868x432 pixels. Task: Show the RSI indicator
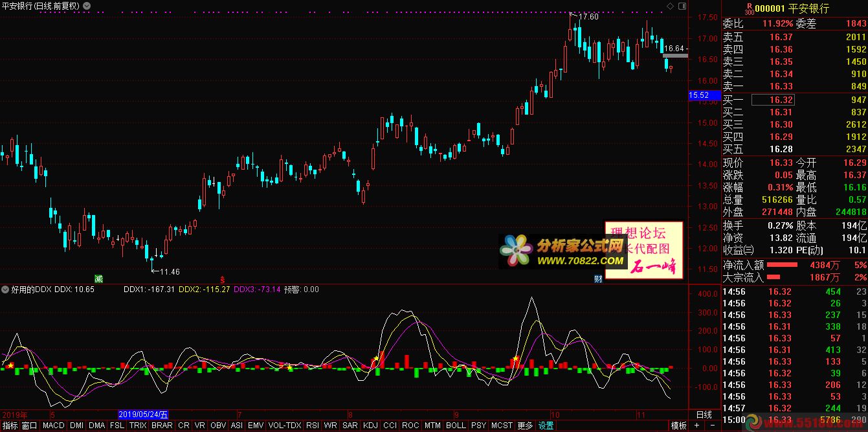coord(313,426)
